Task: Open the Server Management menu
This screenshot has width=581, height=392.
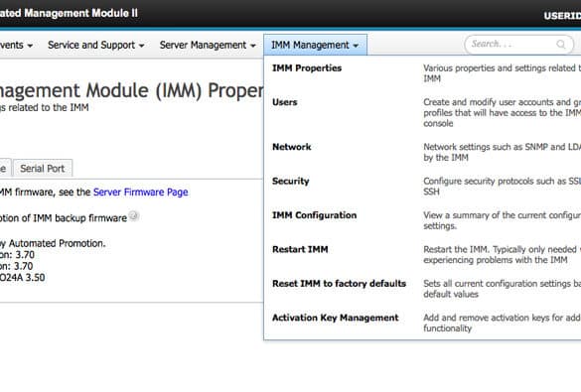Action: (208, 46)
